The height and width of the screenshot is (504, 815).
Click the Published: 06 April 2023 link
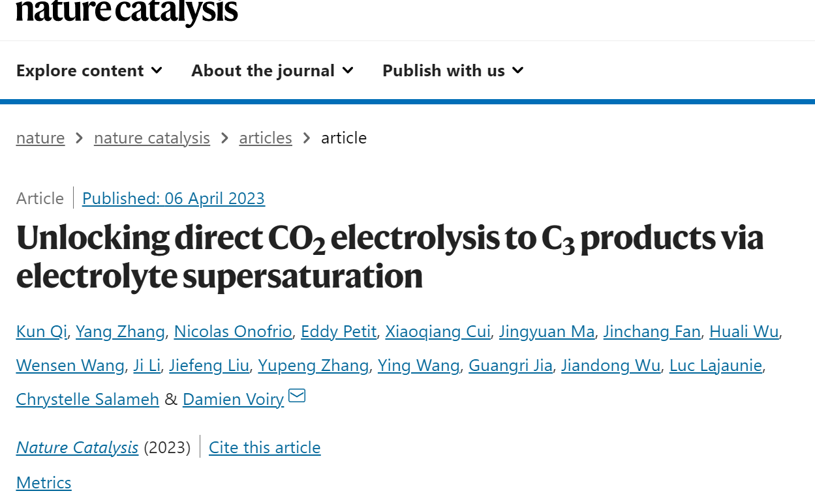coord(174,198)
